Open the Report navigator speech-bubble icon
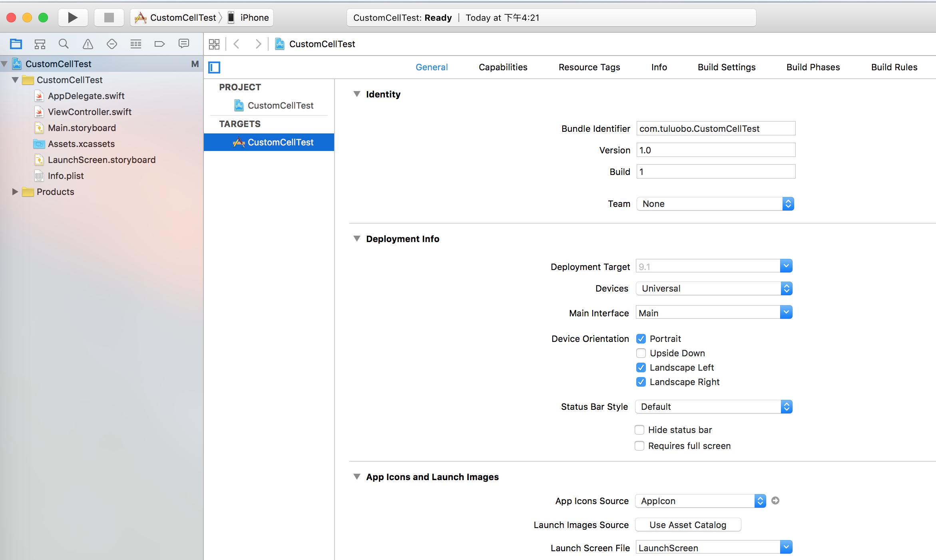Screen dimensions: 936x560 pos(184,44)
